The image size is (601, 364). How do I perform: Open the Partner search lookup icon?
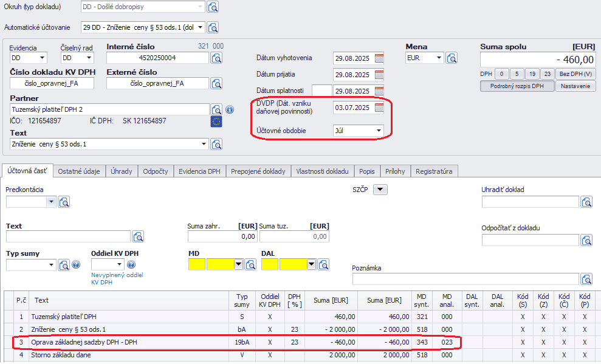[216, 110]
